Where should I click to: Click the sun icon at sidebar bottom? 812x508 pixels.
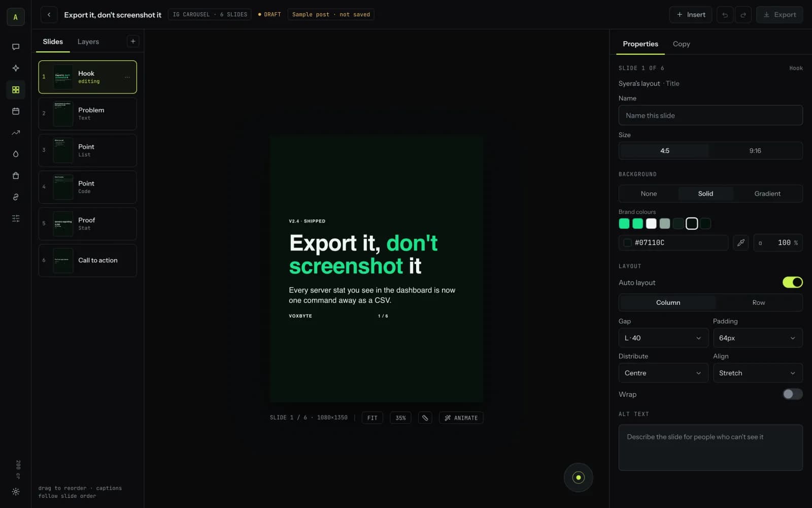point(16,492)
